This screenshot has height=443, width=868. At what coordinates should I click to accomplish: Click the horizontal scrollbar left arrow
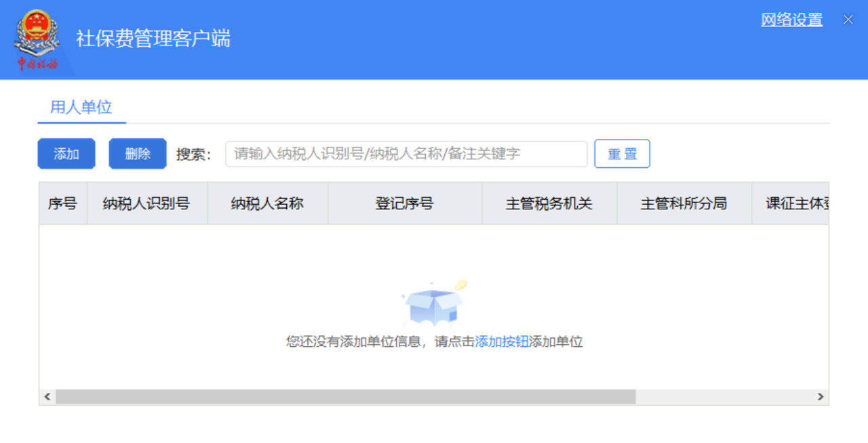(47, 397)
